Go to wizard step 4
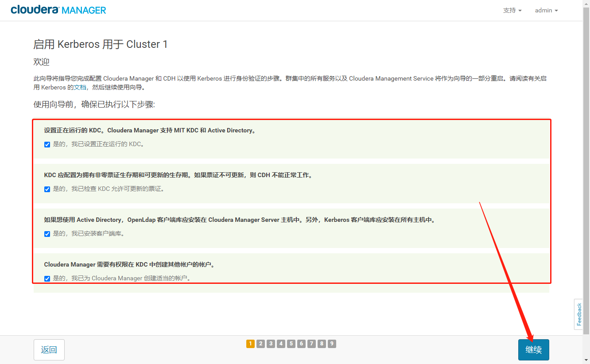The width and height of the screenshot is (590, 364). (281, 344)
